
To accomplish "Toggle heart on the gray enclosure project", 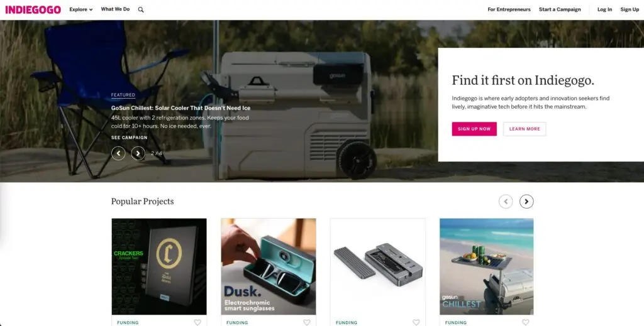I will point(416,322).
